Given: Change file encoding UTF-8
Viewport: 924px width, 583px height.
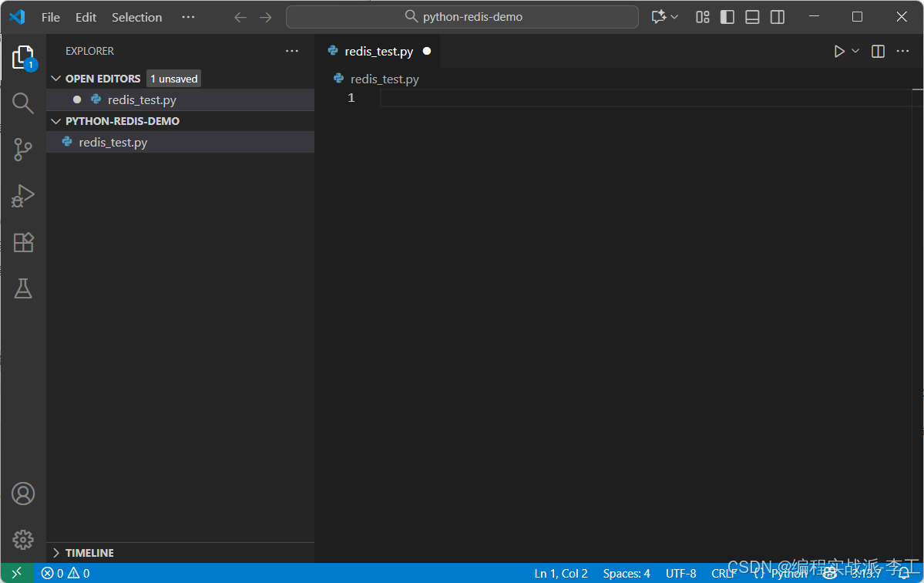Looking at the screenshot, I should 680,573.
